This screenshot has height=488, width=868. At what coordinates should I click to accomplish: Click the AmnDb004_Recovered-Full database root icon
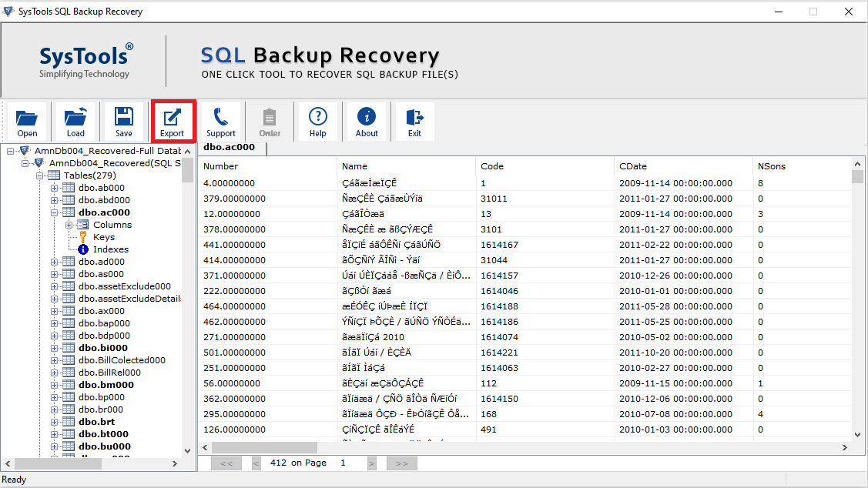(25, 151)
